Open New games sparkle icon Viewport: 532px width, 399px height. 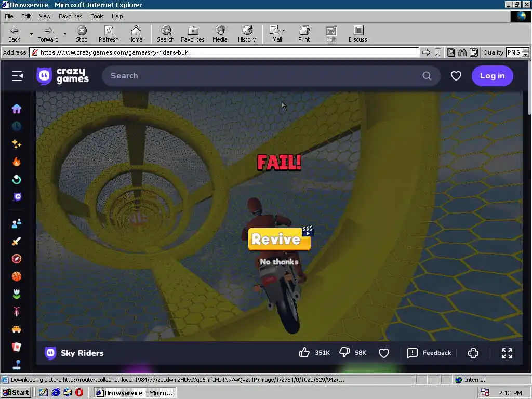(17, 144)
